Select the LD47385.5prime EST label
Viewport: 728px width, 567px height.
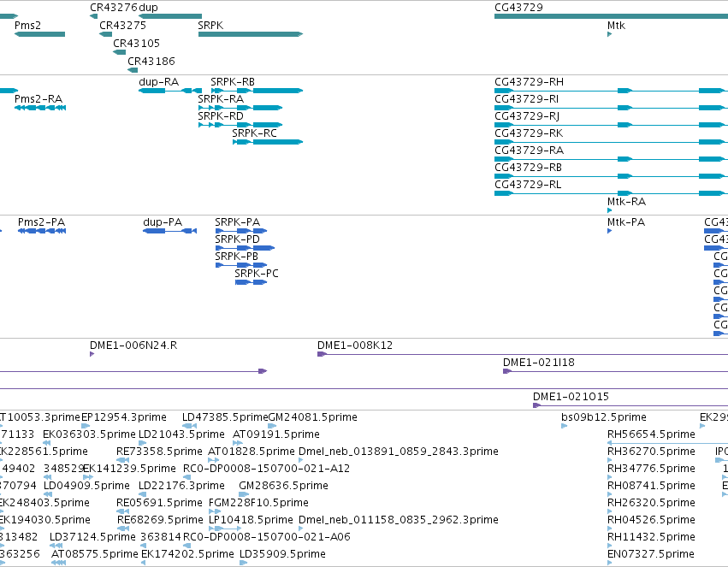tap(225, 417)
